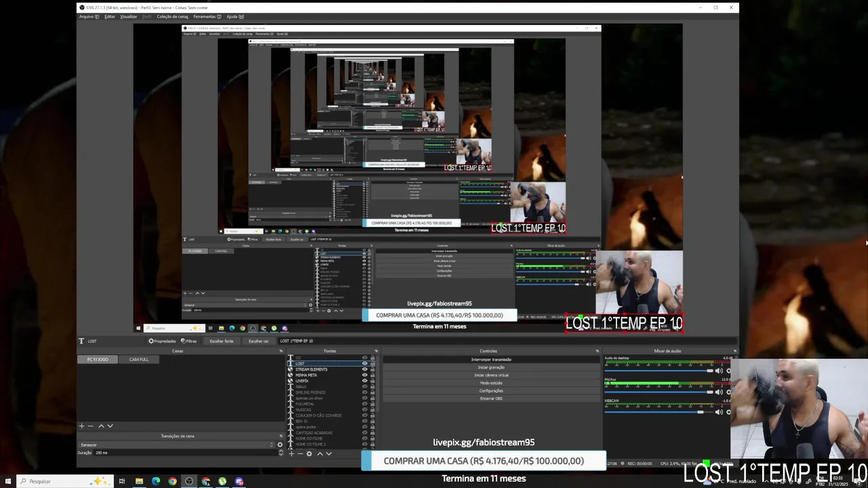Viewport: 868px width, 488px height.
Task: Hide the LOST source
Action: [365, 363]
